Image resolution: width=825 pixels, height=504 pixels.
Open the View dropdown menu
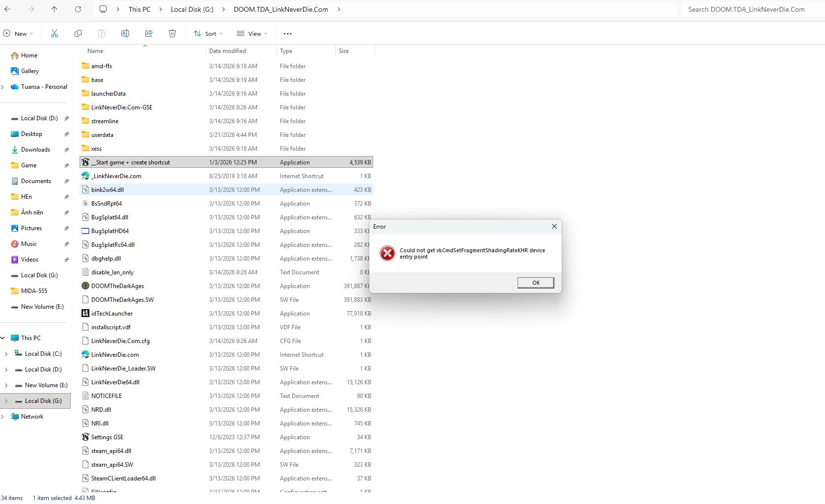point(252,34)
